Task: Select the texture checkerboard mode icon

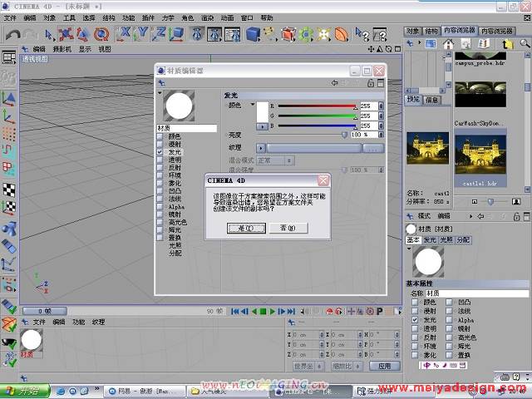Action: point(9,190)
